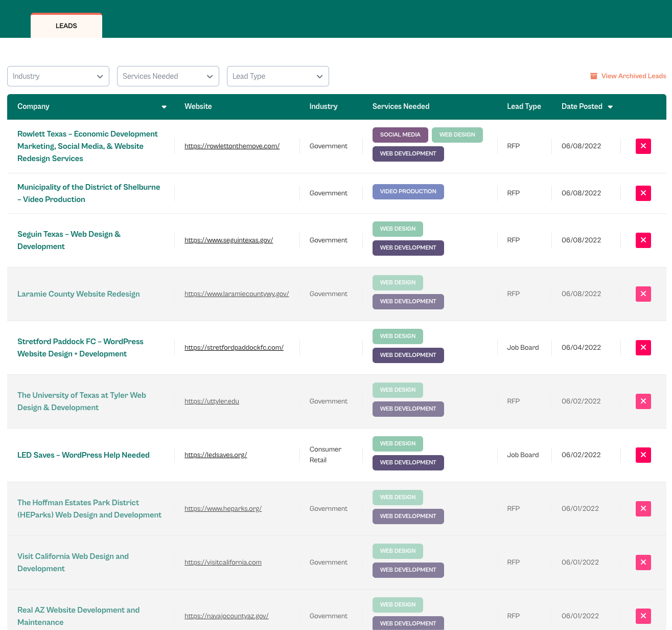Click Consumer Retail industry in LED Saves row

[x=326, y=455]
